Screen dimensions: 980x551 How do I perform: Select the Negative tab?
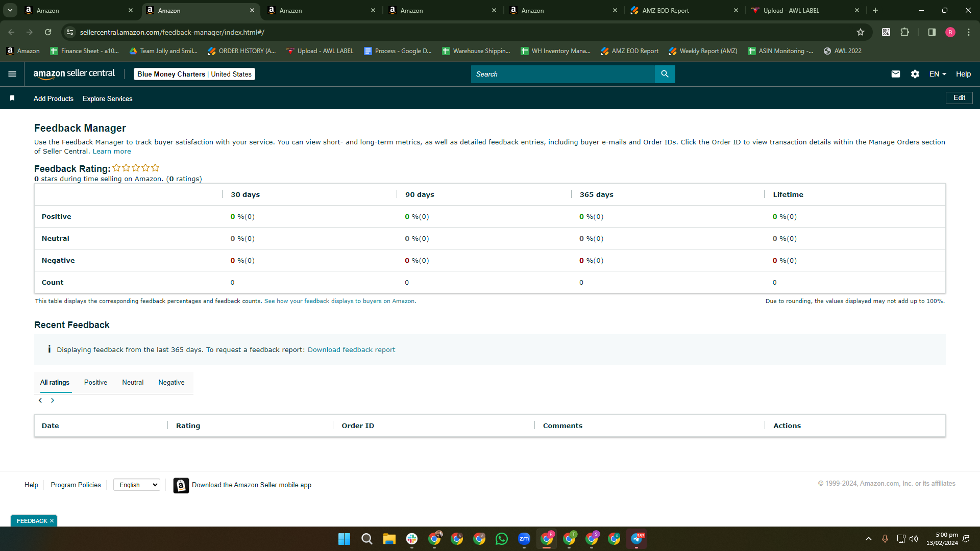coord(171,383)
